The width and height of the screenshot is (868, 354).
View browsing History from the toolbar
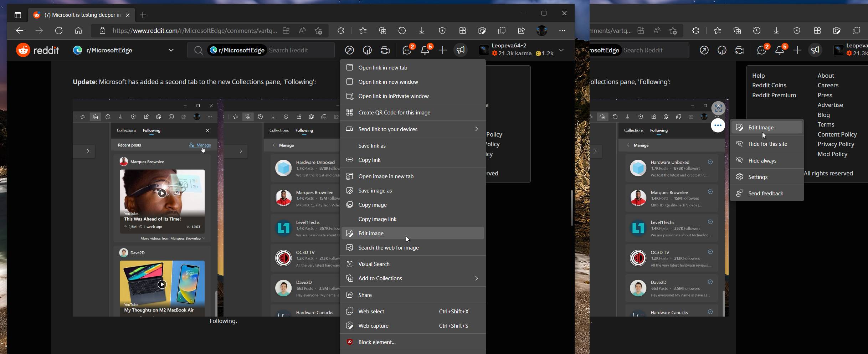(x=402, y=31)
